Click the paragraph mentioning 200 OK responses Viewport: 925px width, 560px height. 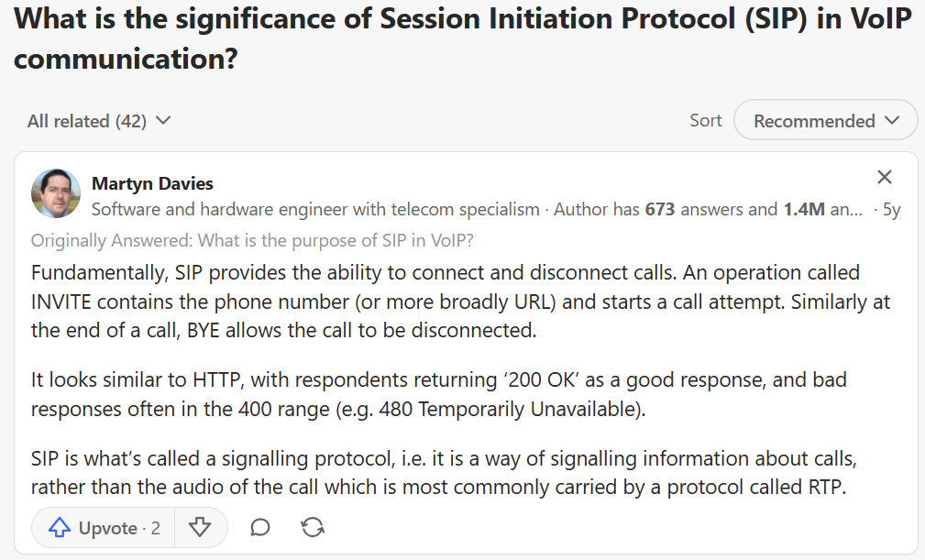(439, 394)
